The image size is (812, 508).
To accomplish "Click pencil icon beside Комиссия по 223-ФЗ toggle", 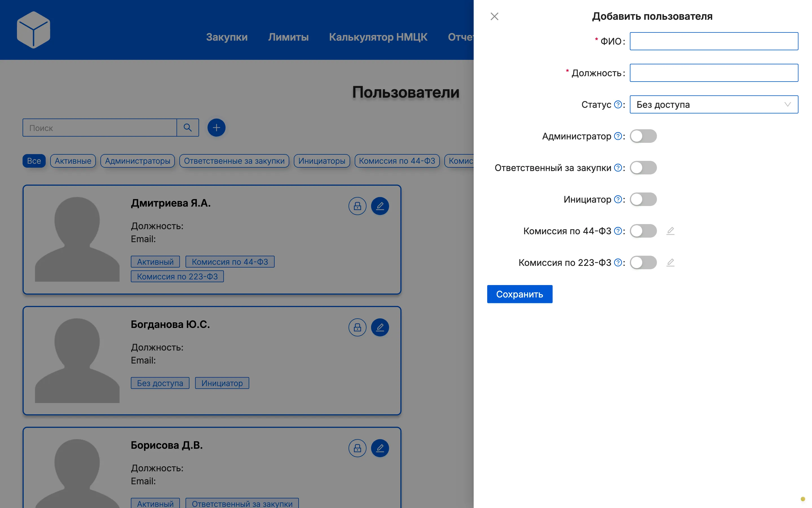I will (670, 262).
